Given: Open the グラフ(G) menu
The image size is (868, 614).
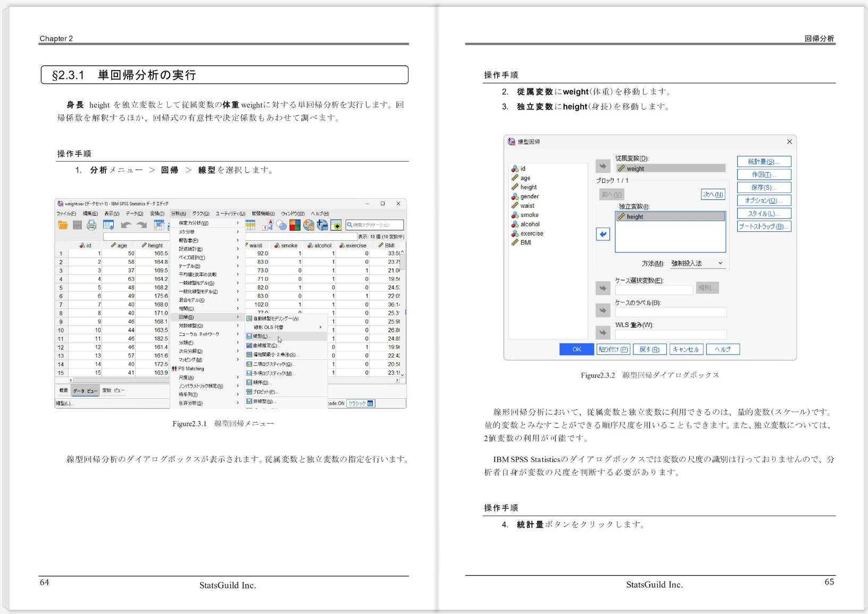Looking at the screenshot, I should [201, 214].
